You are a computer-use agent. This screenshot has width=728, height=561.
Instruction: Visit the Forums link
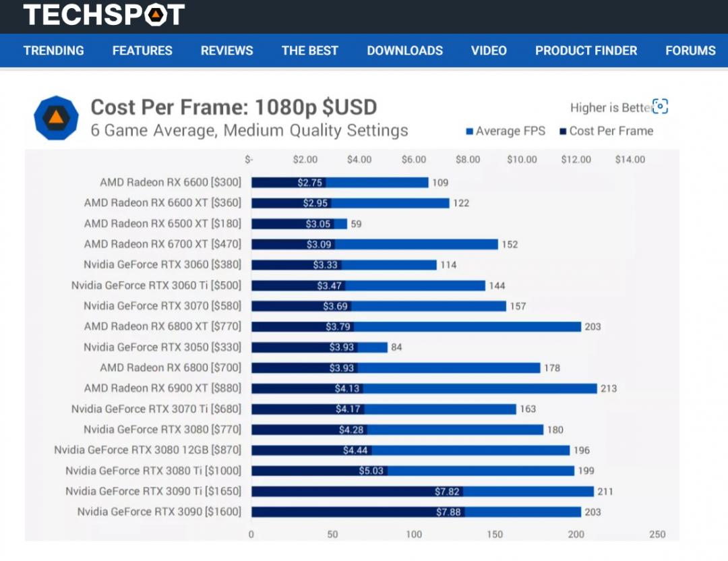click(690, 51)
